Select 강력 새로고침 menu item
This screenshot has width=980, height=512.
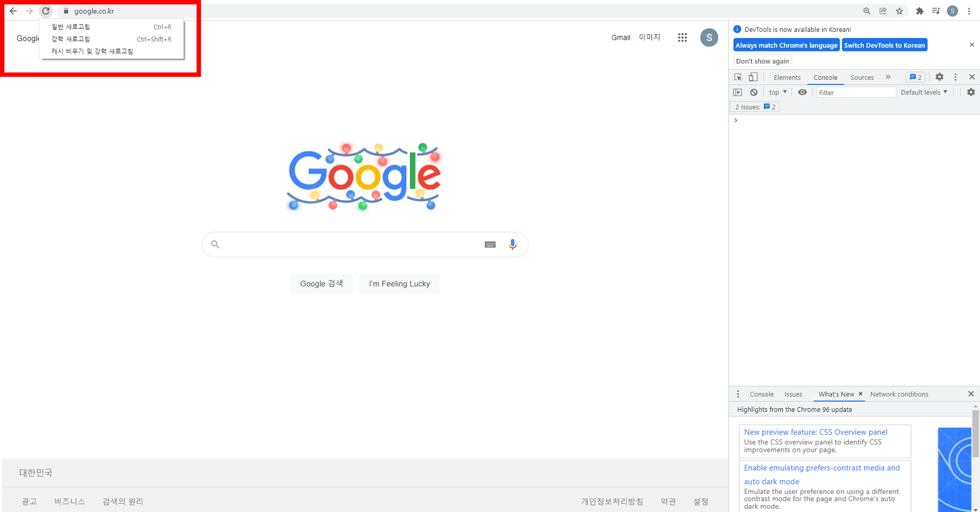pyautogui.click(x=111, y=39)
